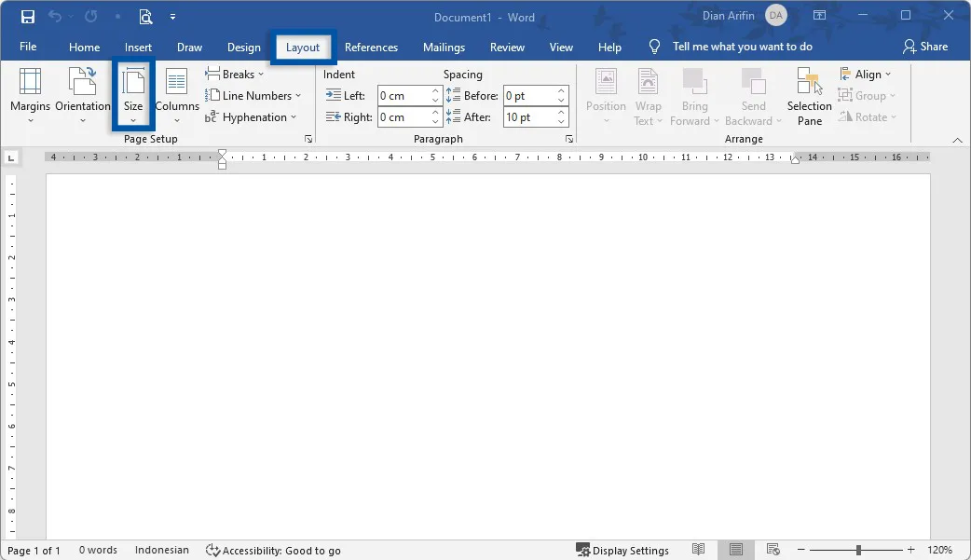Open the Margins gallery
This screenshot has width=971, height=560.
pos(30,94)
